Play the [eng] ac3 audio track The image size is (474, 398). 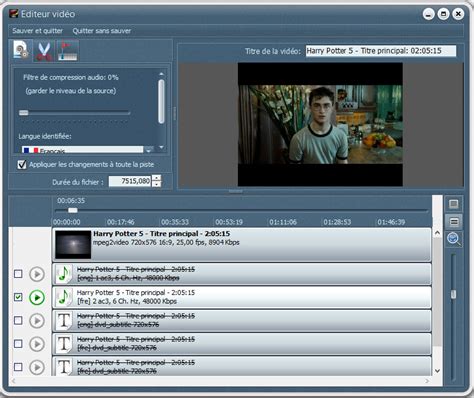point(37,274)
